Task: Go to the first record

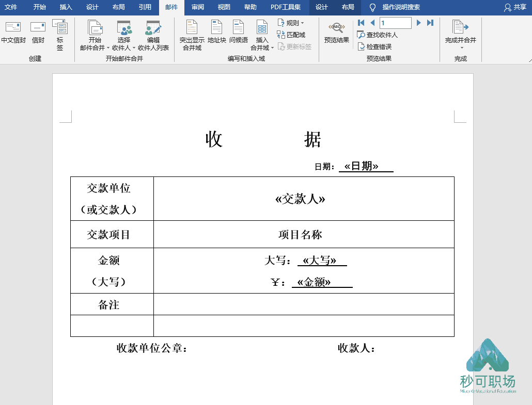Action: [x=361, y=23]
